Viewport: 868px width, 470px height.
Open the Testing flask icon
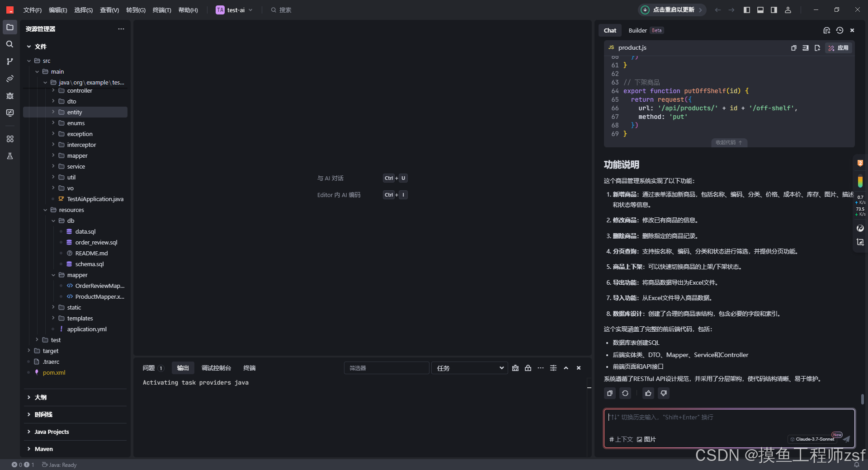9,156
